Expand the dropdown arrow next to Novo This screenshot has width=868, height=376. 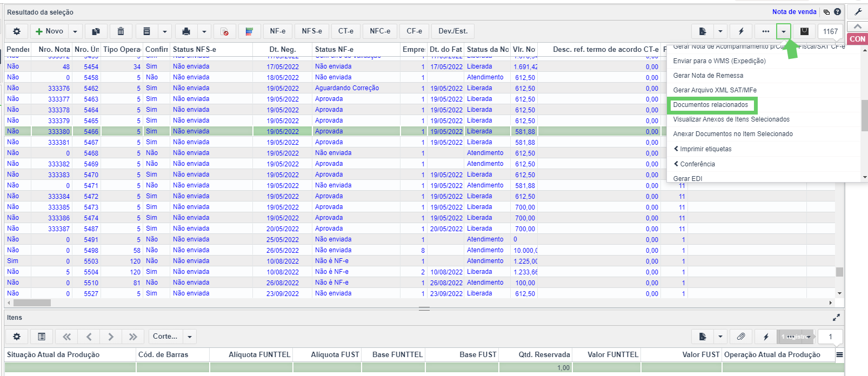click(x=75, y=31)
